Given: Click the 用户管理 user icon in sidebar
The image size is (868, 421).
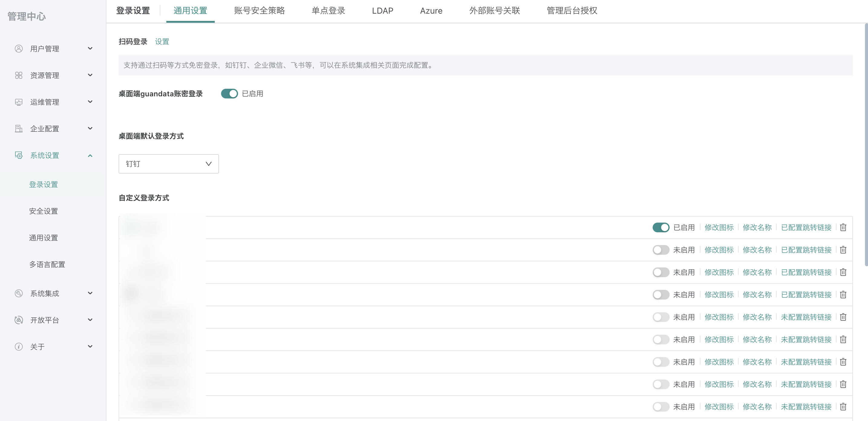Looking at the screenshot, I should pyautogui.click(x=19, y=48).
